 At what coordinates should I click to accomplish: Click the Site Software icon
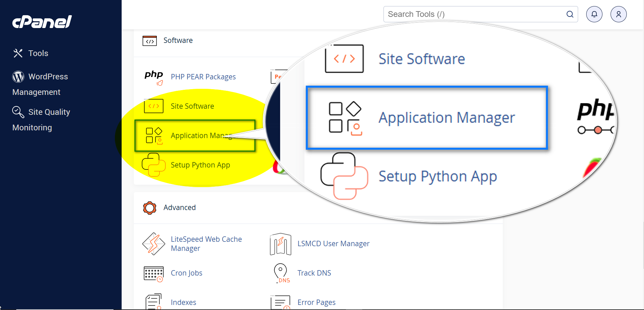click(154, 106)
